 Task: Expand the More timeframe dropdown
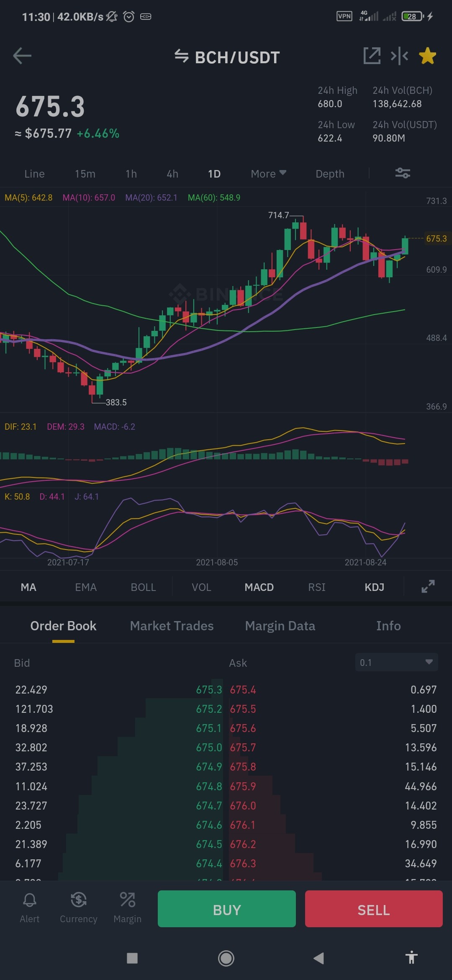[x=268, y=173]
